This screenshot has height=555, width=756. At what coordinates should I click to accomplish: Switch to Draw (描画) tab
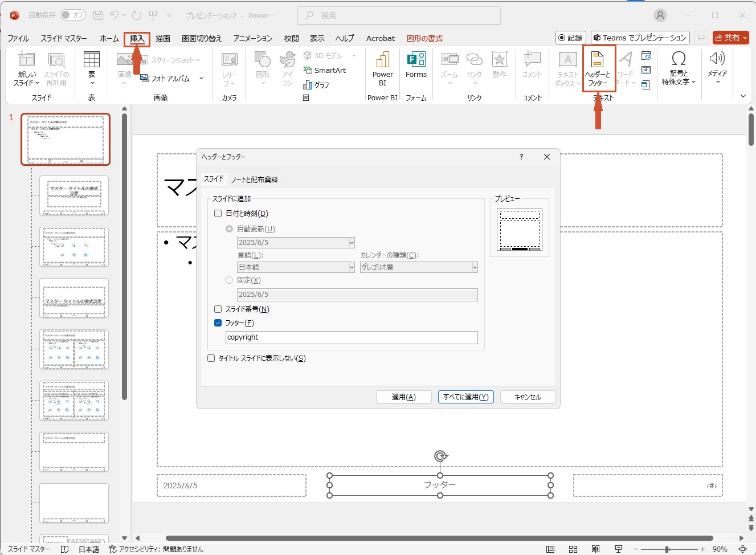tap(163, 38)
